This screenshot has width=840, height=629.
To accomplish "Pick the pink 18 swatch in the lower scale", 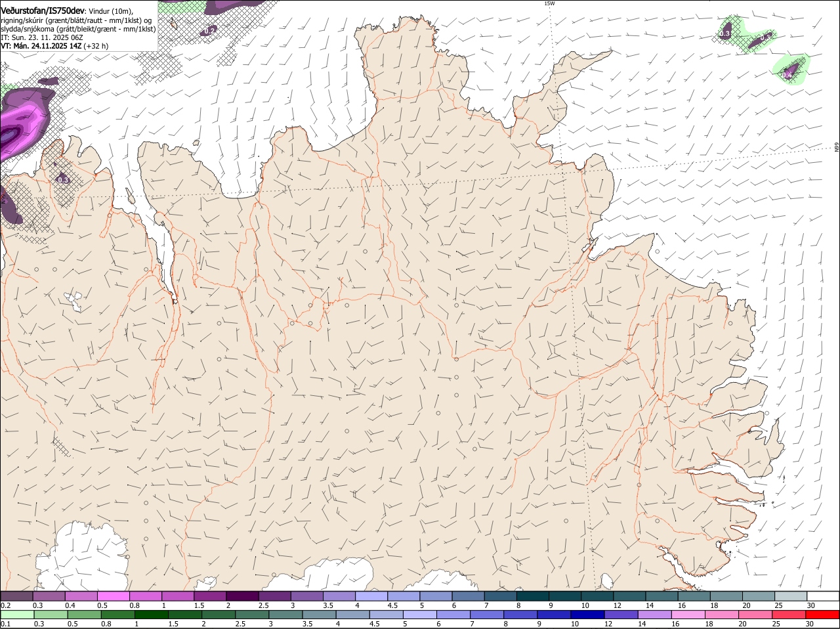I will [722, 614].
